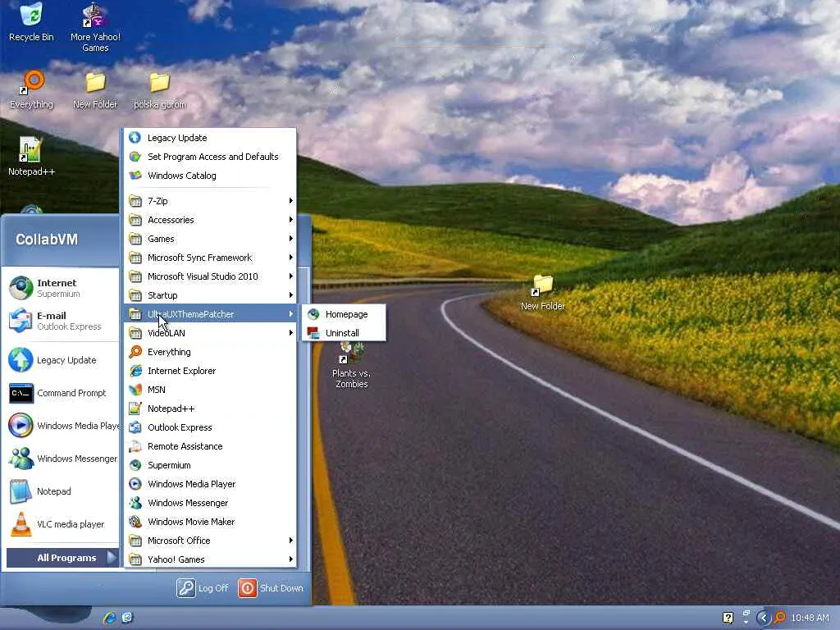Select Uninstall in UltraUXThemePatcher submenu
The image size is (840, 630).
point(344,333)
